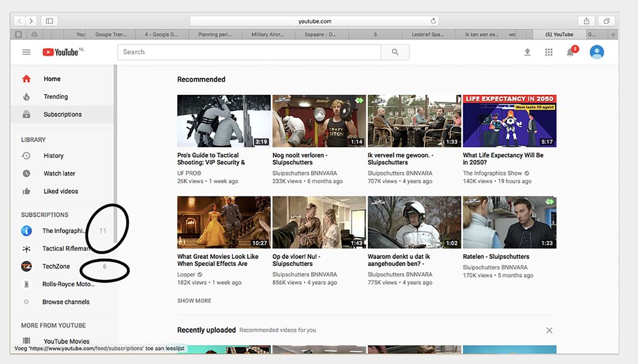638x364 pixels.
Task: Reload the page in Safari
Action: 434,21
